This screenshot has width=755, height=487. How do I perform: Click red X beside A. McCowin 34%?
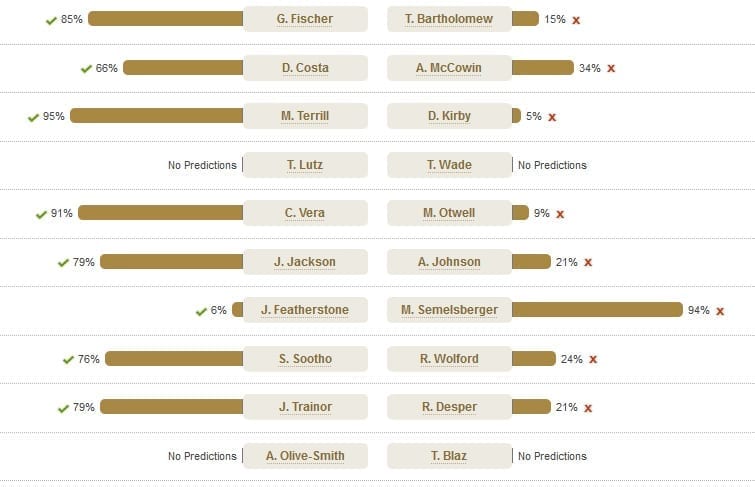pyautogui.click(x=611, y=68)
